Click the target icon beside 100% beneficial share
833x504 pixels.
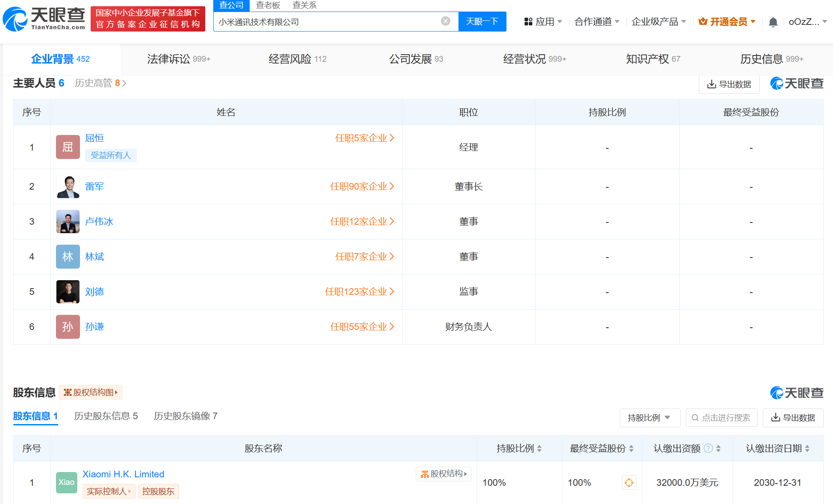(x=629, y=483)
